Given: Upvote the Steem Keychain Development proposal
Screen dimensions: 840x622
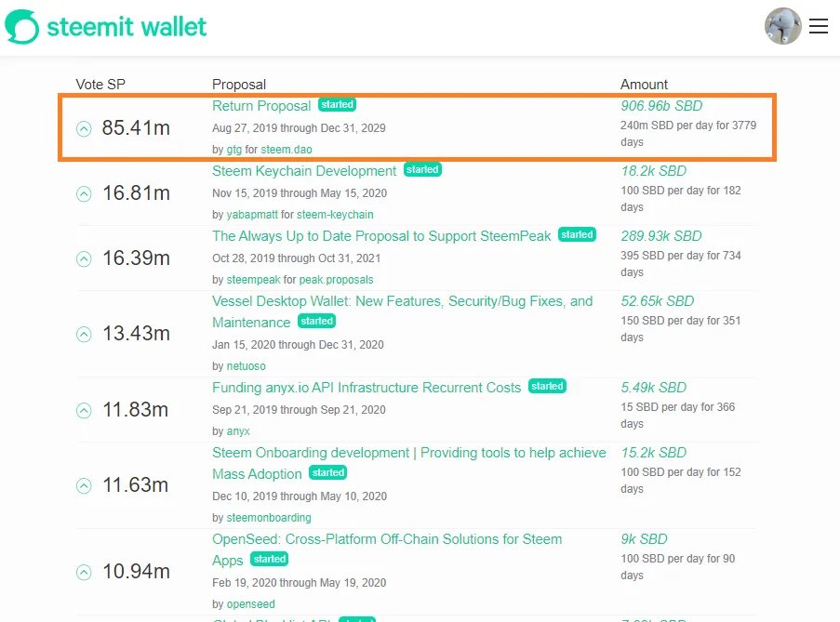Looking at the screenshot, I should (84, 193).
